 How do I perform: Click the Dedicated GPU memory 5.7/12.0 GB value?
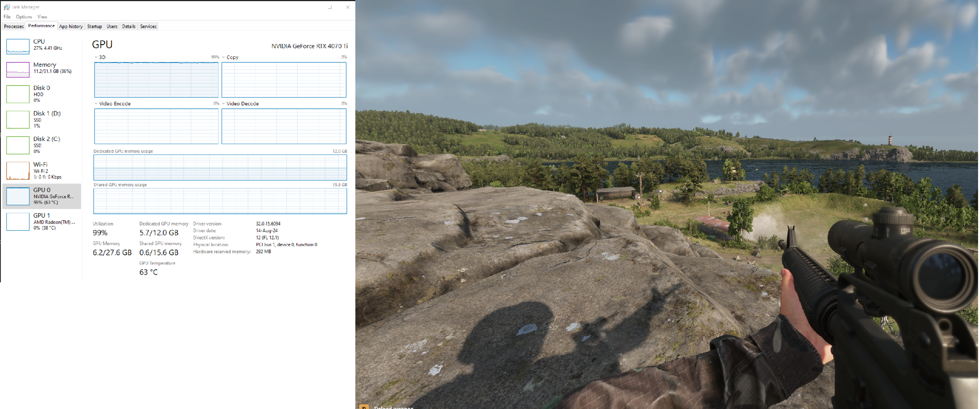coord(159,233)
